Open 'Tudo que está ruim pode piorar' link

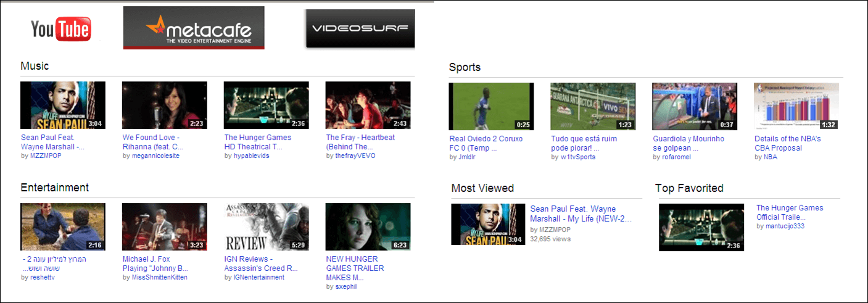pyautogui.click(x=585, y=143)
